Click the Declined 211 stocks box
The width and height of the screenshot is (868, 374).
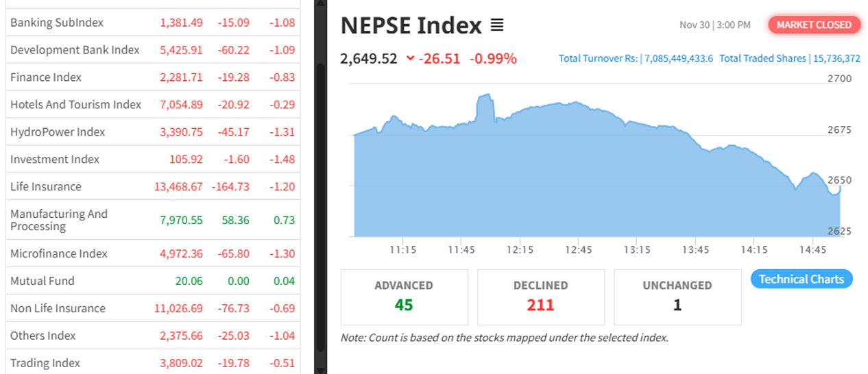click(540, 297)
